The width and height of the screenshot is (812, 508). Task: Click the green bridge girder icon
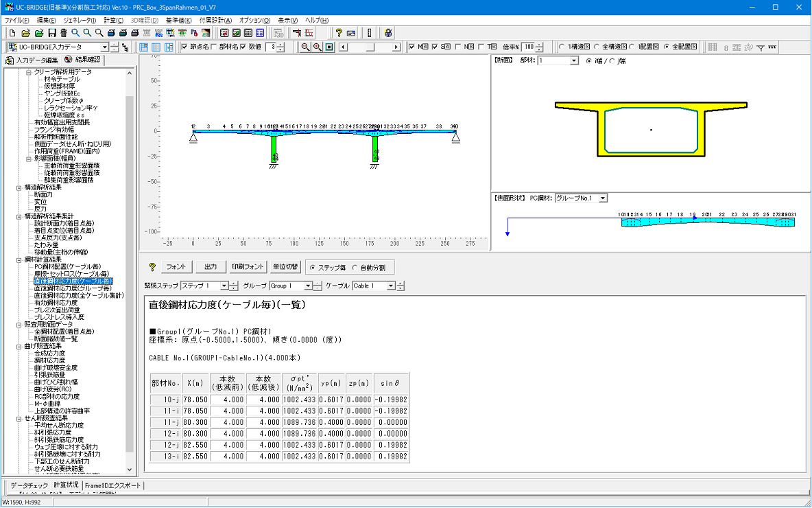(x=182, y=33)
